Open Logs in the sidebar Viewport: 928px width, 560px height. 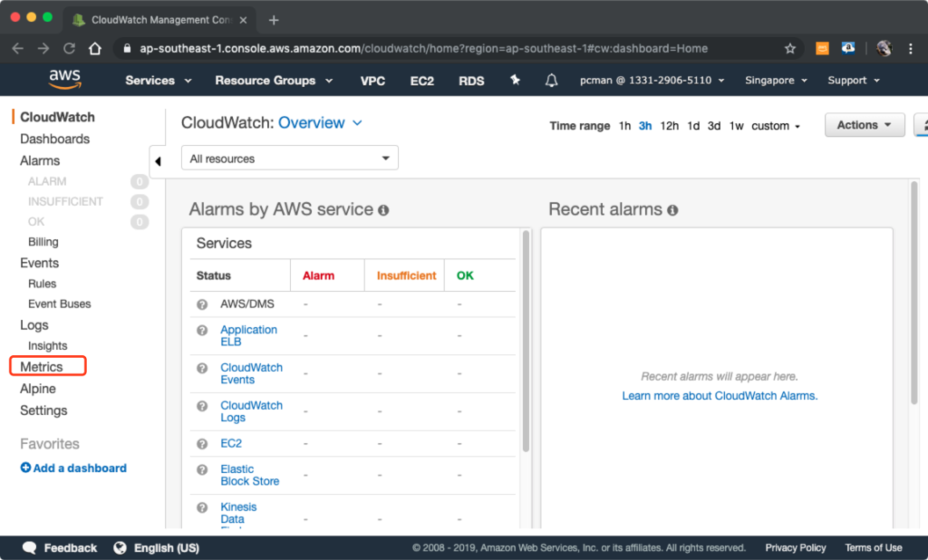coord(34,325)
